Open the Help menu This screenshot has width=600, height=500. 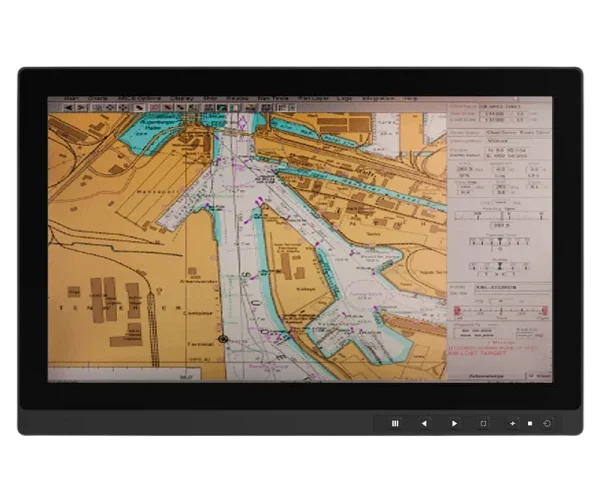tap(410, 99)
